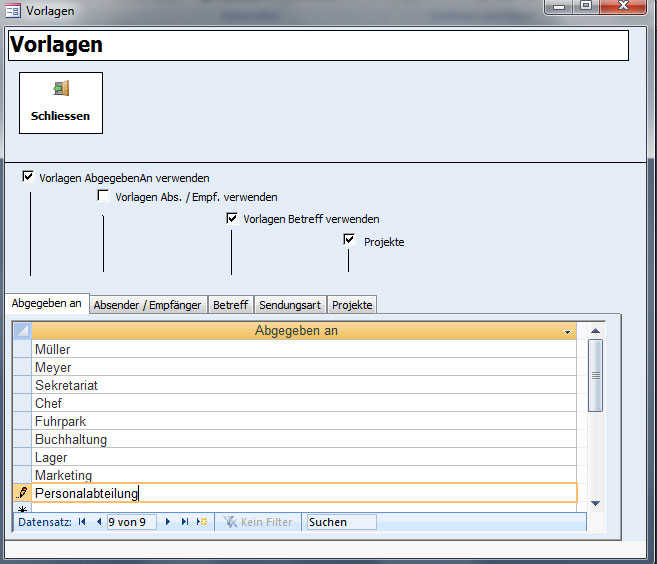Select the Meyer entry
Image resolution: width=657 pixels, height=564 pixels.
pos(304,367)
